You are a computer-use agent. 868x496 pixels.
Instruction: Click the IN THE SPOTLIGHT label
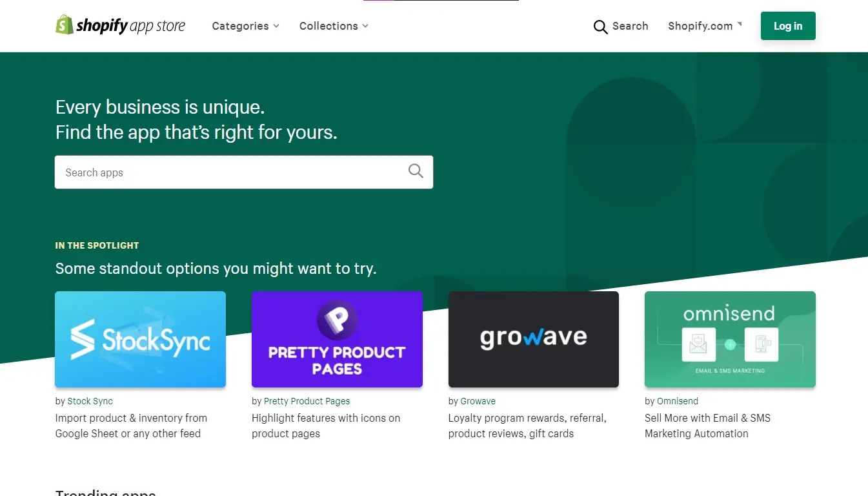[97, 245]
